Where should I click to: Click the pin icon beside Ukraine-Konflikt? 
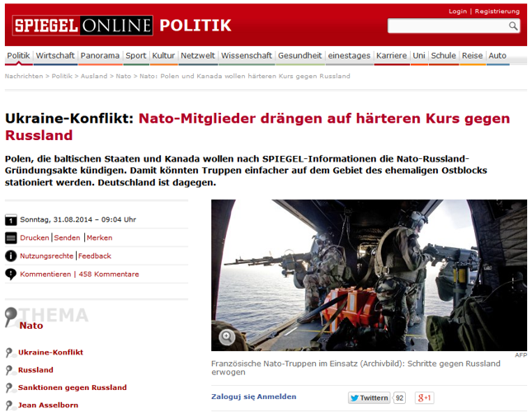pyautogui.click(x=10, y=353)
